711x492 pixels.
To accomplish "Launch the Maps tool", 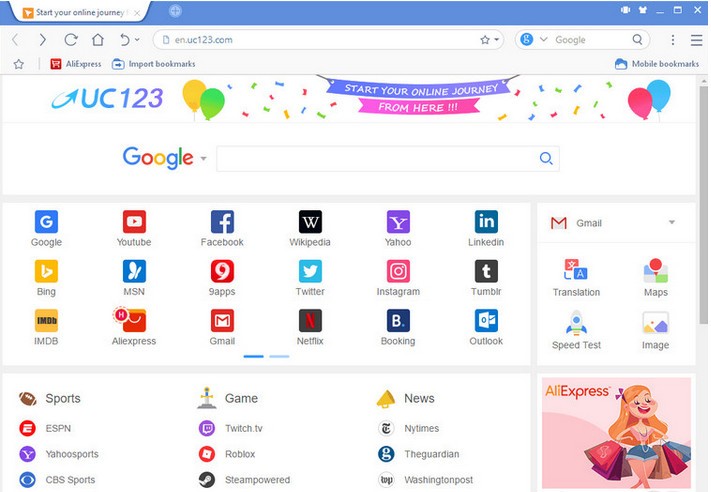I will point(656,278).
